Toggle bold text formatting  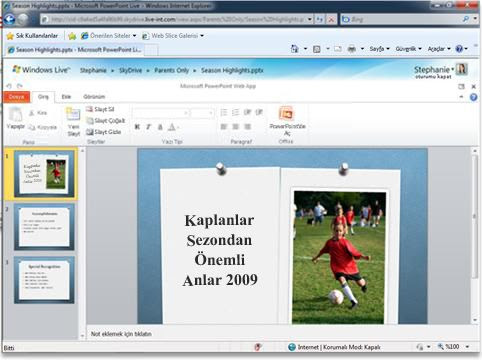click(137, 127)
